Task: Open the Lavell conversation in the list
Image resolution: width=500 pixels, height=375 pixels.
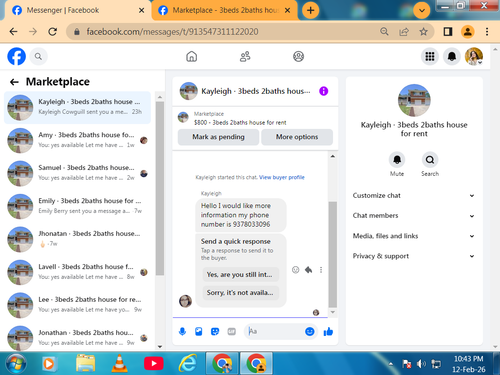Action: (77, 272)
